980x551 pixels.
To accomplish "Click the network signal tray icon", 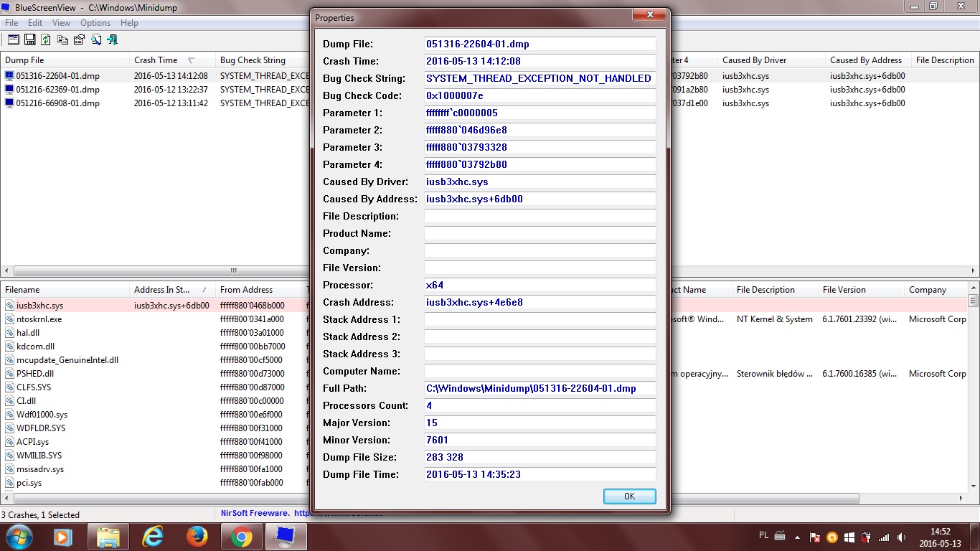I will 884,537.
